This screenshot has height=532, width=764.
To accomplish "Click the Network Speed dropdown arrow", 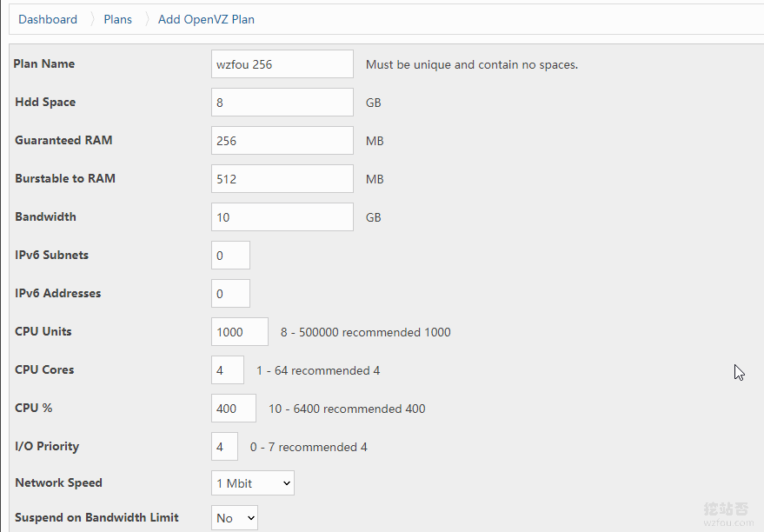I will [x=287, y=483].
